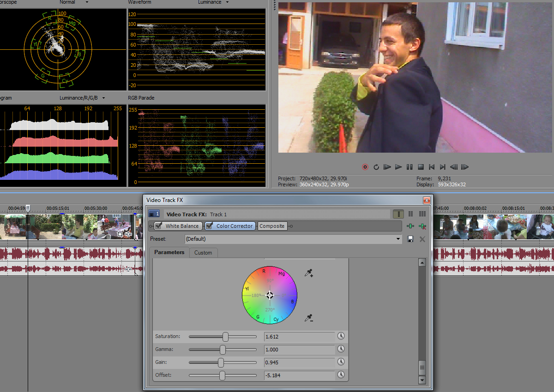Uncheck the Color Corrector effect checkbox
Screen dimensions: 554x392
210,226
